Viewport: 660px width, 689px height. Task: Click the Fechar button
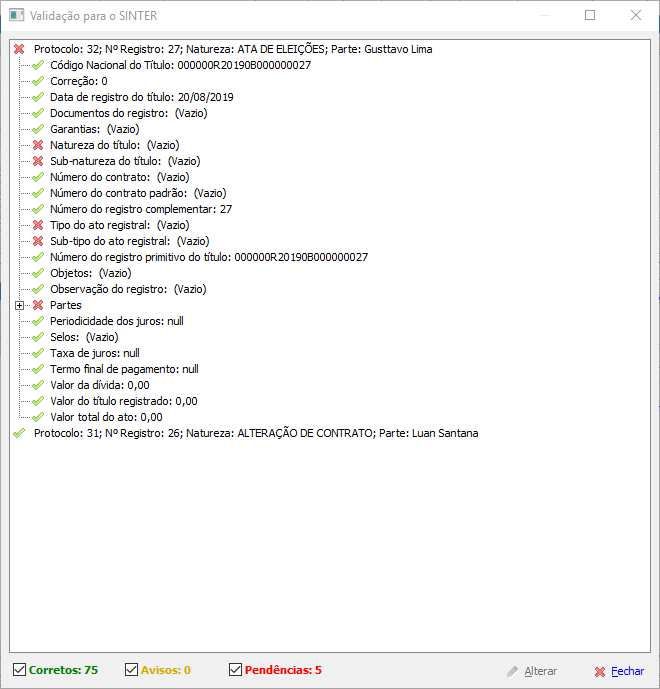pyautogui.click(x=620, y=671)
